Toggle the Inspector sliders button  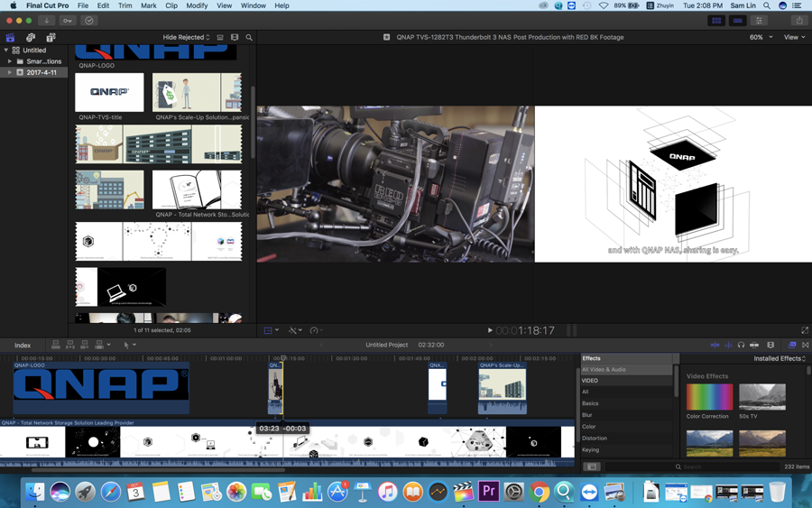[759, 21]
